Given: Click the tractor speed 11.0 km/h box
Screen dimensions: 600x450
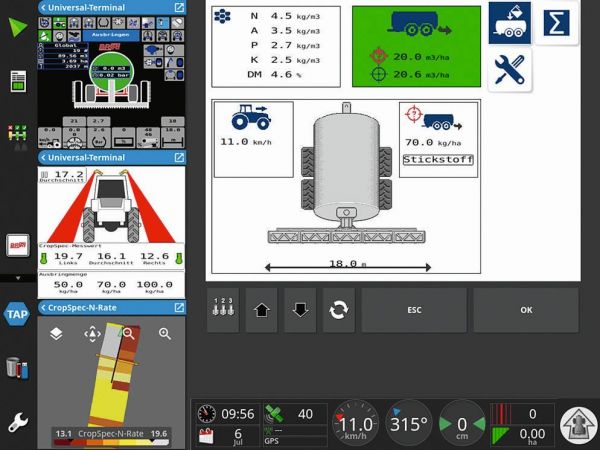Looking at the screenshot, I should pyautogui.click(x=254, y=139).
